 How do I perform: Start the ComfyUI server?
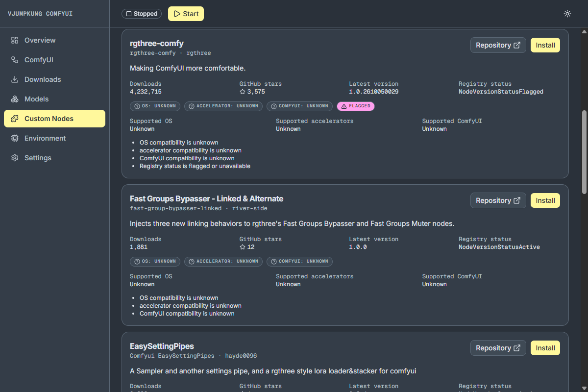[x=186, y=14]
